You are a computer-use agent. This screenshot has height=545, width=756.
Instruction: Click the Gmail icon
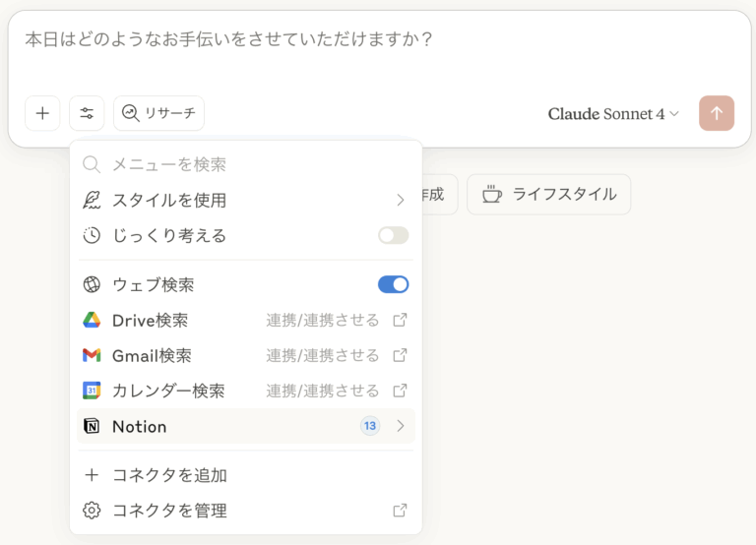click(92, 355)
